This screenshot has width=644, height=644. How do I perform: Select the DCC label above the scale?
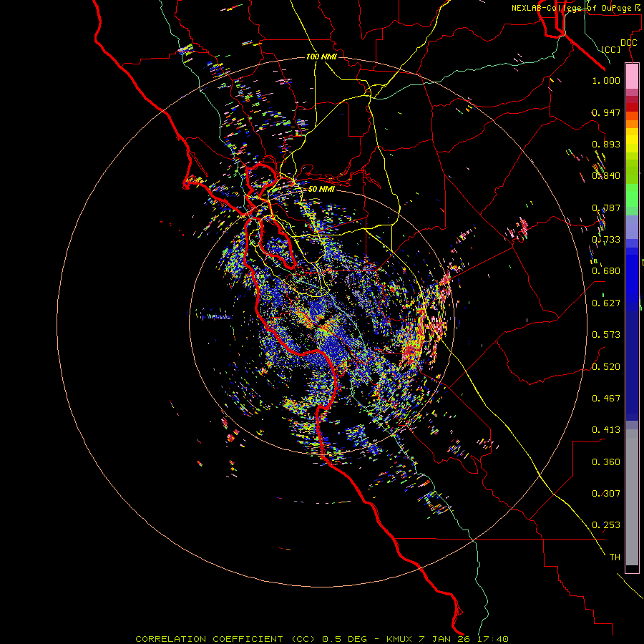(x=628, y=43)
